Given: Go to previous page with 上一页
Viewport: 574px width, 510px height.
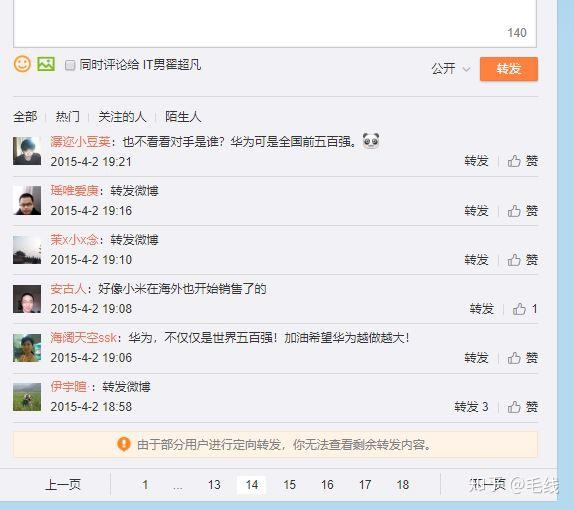Looking at the screenshot, I should pos(63,485).
